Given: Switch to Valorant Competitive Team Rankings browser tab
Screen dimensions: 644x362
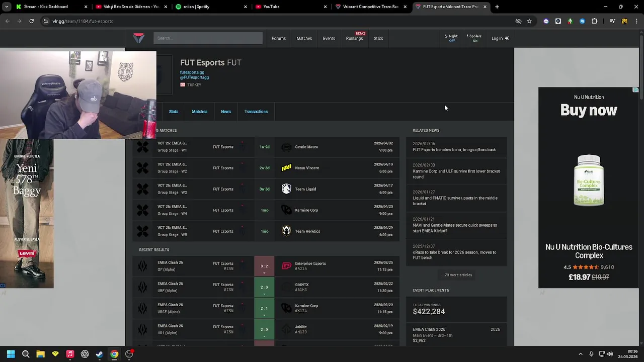Looking at the screenshot, I should [371, 7].
